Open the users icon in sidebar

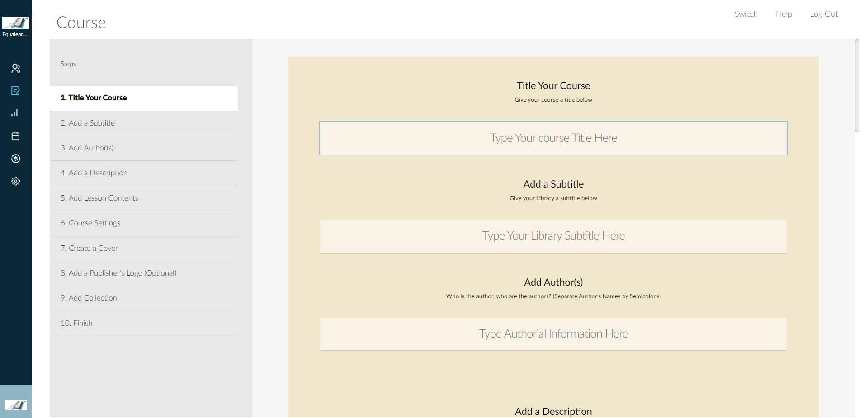tap(16, 68)
